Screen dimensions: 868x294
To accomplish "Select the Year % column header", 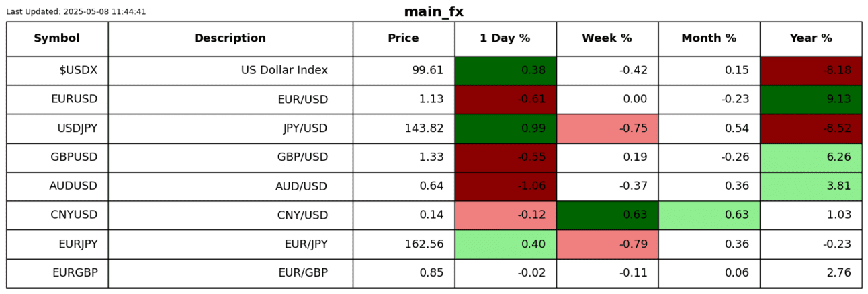I will pyautogui.click(x=811, y=38).
